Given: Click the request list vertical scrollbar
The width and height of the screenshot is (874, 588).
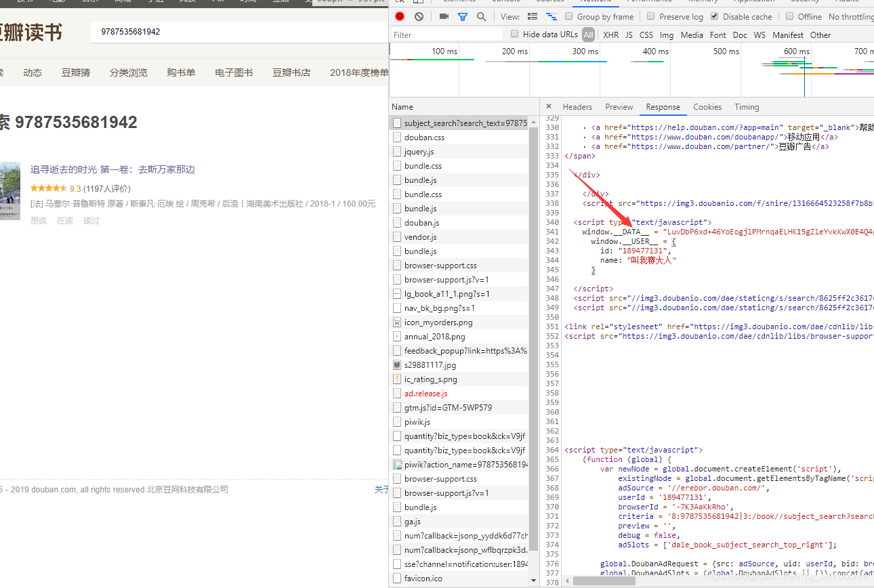Looking at the screenshot, I should (x=534, y=339).
